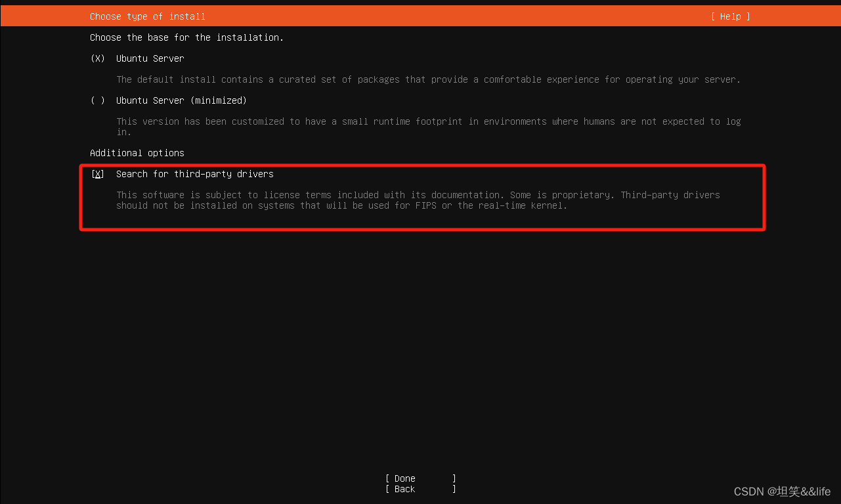Go to previous step with Back
The image size is (841, 504).
tap(421, 489)
